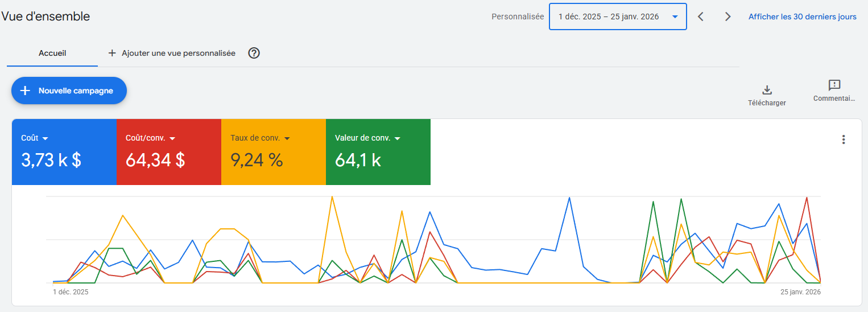Click the yellow peak in the line chart
The height and width of the screenshot is (312, 868).
coord(332,197)
